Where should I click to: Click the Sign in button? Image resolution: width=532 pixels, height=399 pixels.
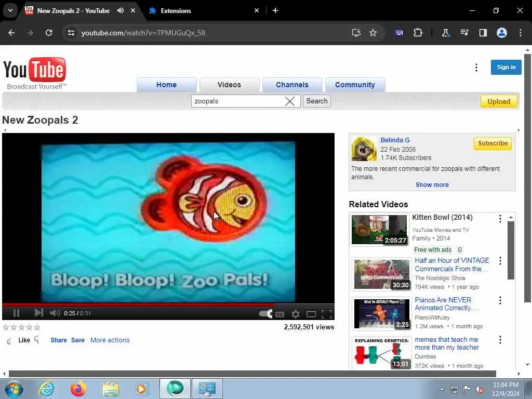[506, 67]
